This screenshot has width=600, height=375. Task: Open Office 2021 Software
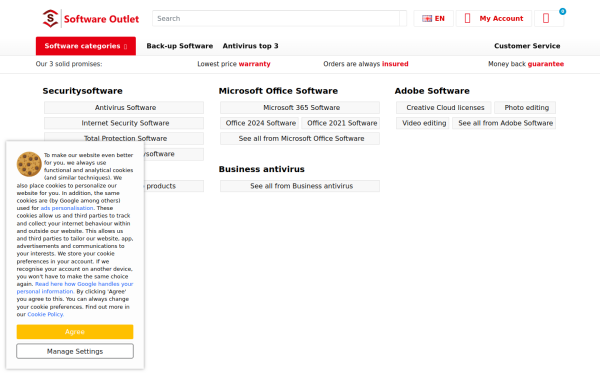pos(341,123)
